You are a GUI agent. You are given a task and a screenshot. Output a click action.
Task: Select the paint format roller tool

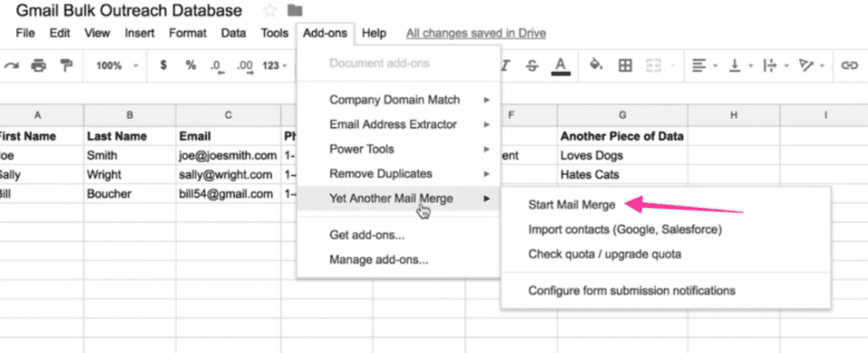(66, 65)
